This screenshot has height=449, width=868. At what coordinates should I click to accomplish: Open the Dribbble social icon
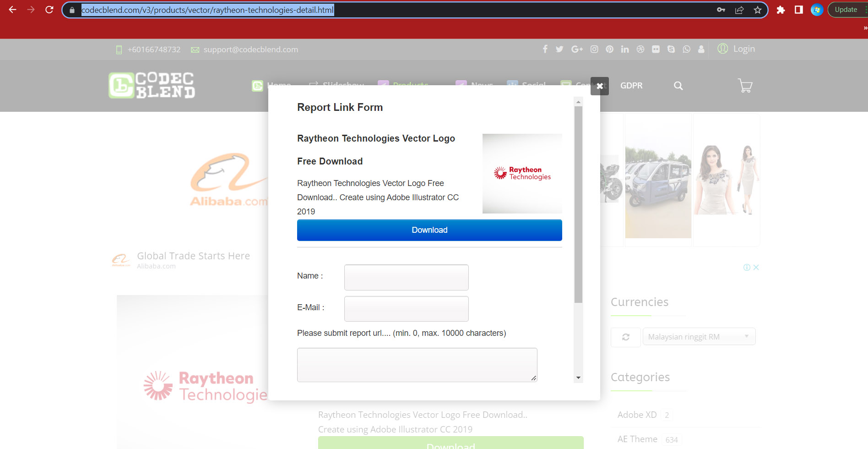[640, 49]
